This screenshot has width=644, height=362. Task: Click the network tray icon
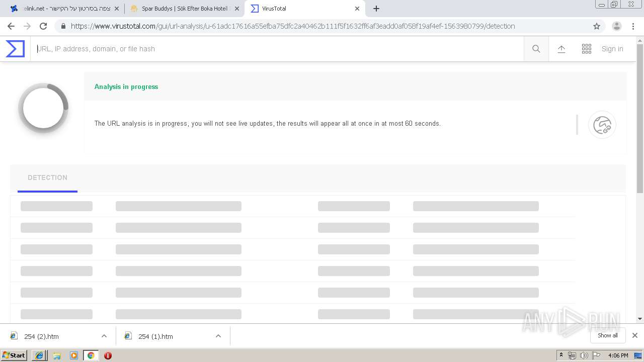tap(572, 355)
